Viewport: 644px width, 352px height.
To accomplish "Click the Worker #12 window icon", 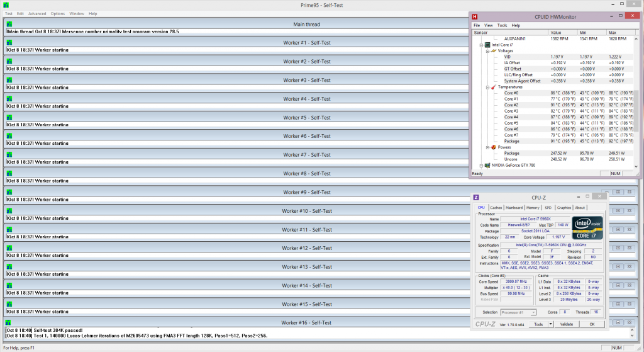I will click(x=9, y=248).
